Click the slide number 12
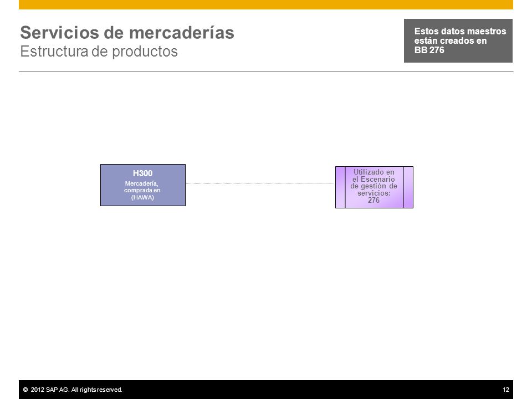The image size is (532, 399). tap(505, 390)
